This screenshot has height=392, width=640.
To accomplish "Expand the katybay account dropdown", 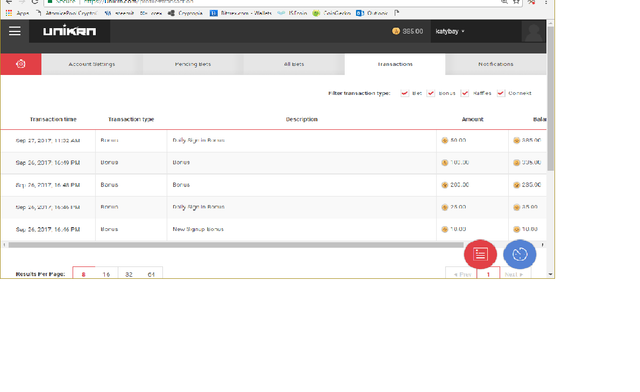I will coord(450,31).
